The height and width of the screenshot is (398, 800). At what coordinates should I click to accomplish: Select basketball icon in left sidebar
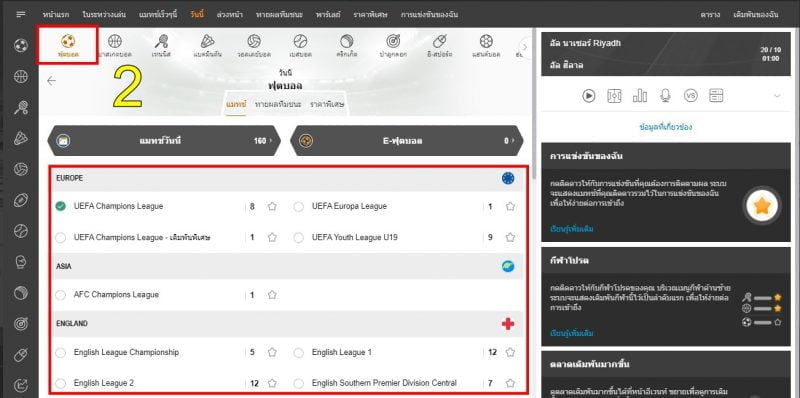click(x=20, y=77)
